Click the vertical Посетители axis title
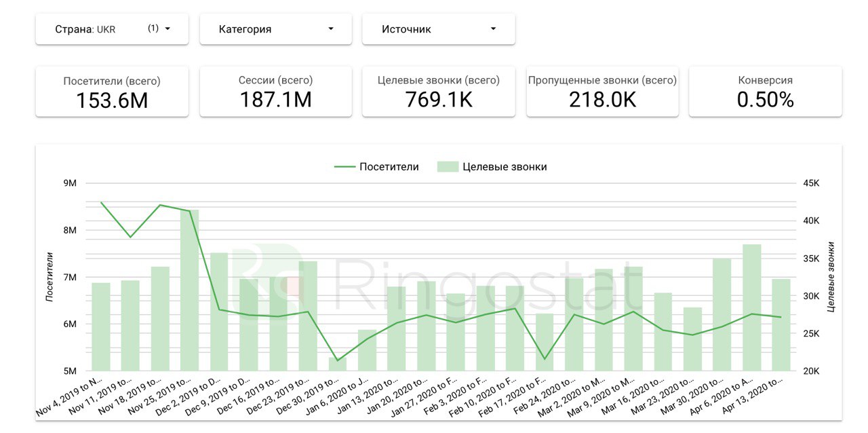 click(50, 277)
